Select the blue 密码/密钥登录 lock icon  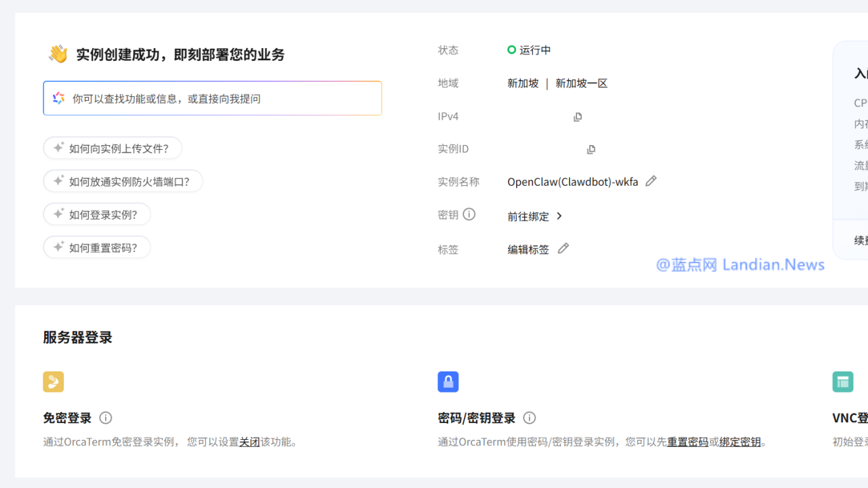448,382
